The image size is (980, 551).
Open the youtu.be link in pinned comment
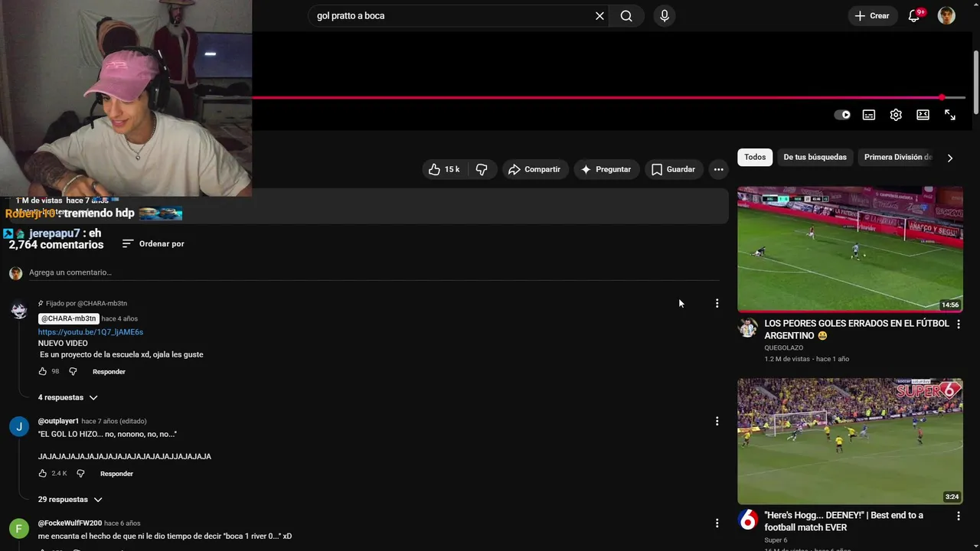click(x=90, y=332)
